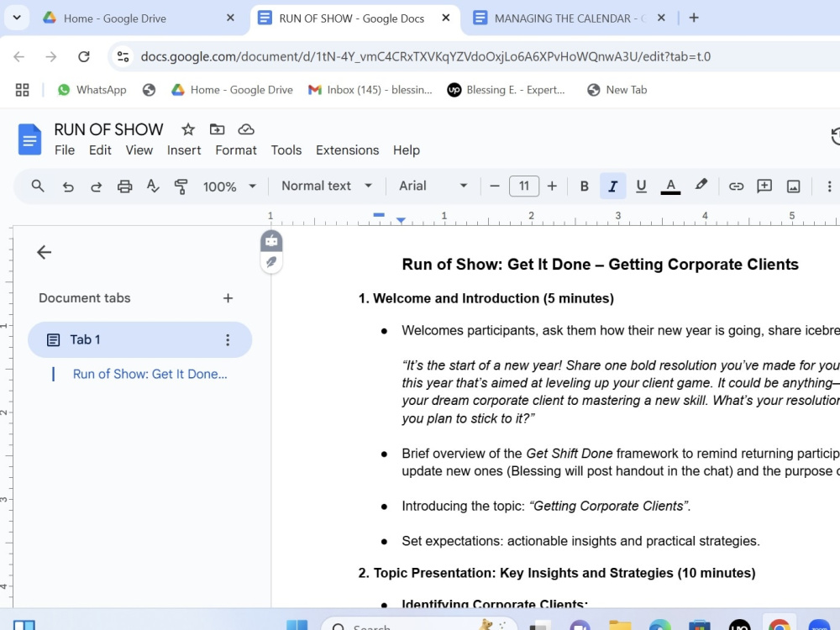Click the address bar URL
Viewport: 840px width, 630px height.
(x=425, y=56)
